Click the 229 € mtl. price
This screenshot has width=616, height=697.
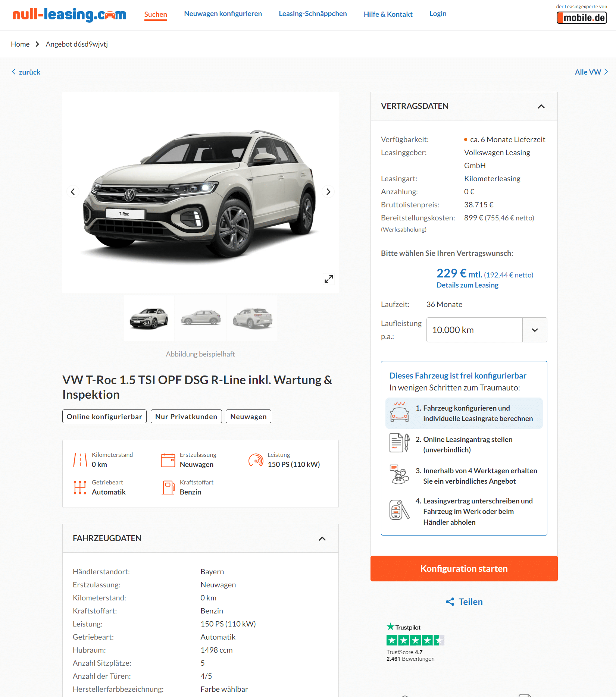[x=459, y=274]
